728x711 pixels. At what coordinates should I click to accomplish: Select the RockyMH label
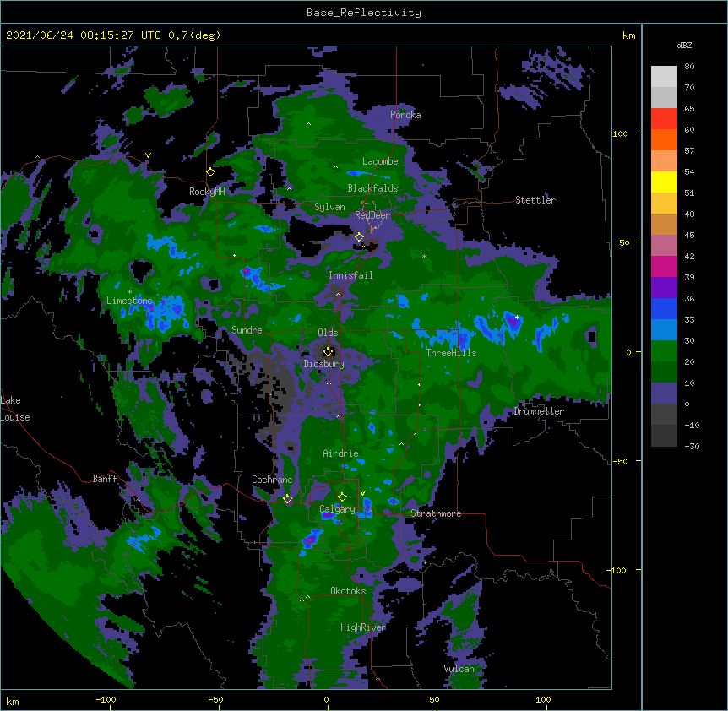pyautogui.click(x=207, y=191)
